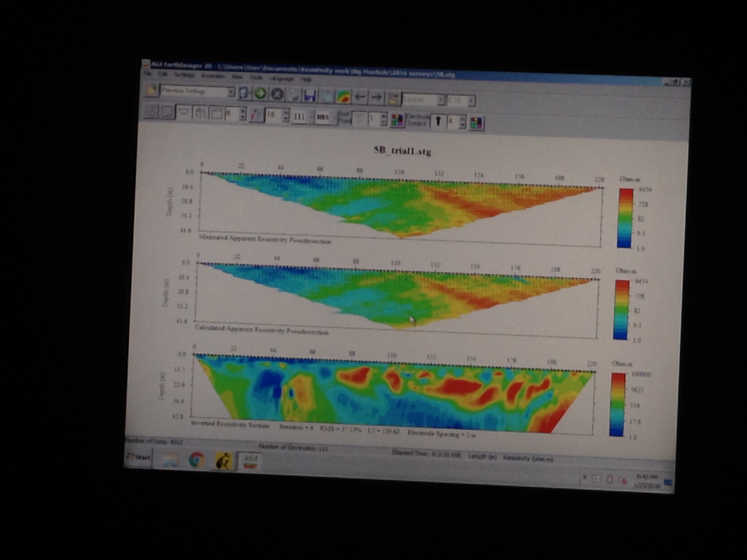Open the Settings menu

(184, 75)
